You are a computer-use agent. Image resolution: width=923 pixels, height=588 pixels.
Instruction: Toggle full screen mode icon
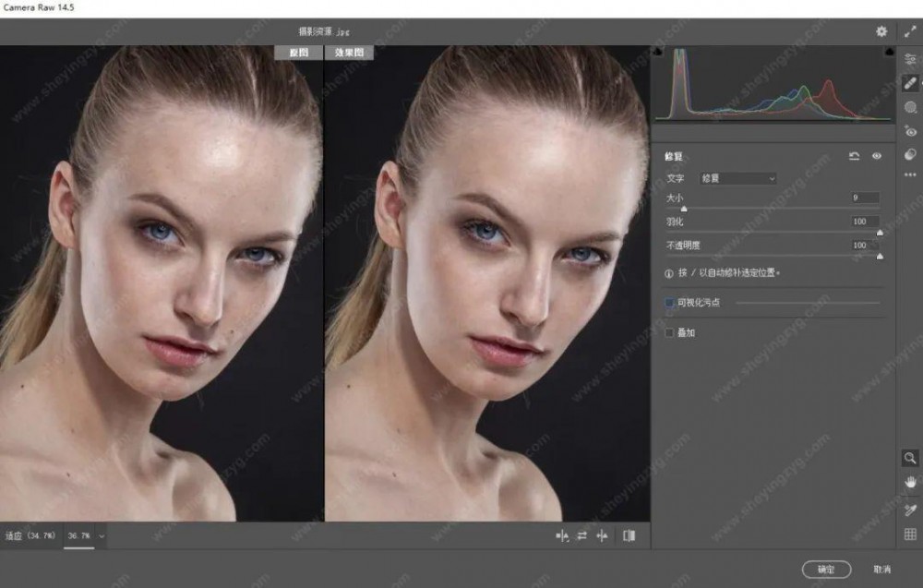tap(910, 31)
